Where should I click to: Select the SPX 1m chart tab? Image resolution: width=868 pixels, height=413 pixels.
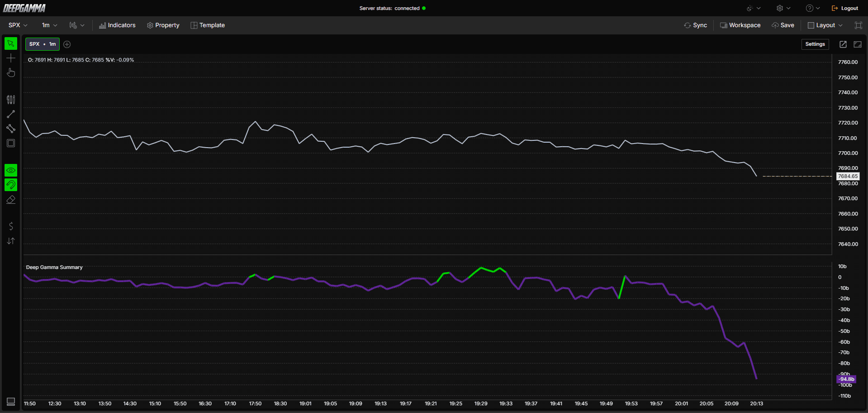(x=43, y=44)
